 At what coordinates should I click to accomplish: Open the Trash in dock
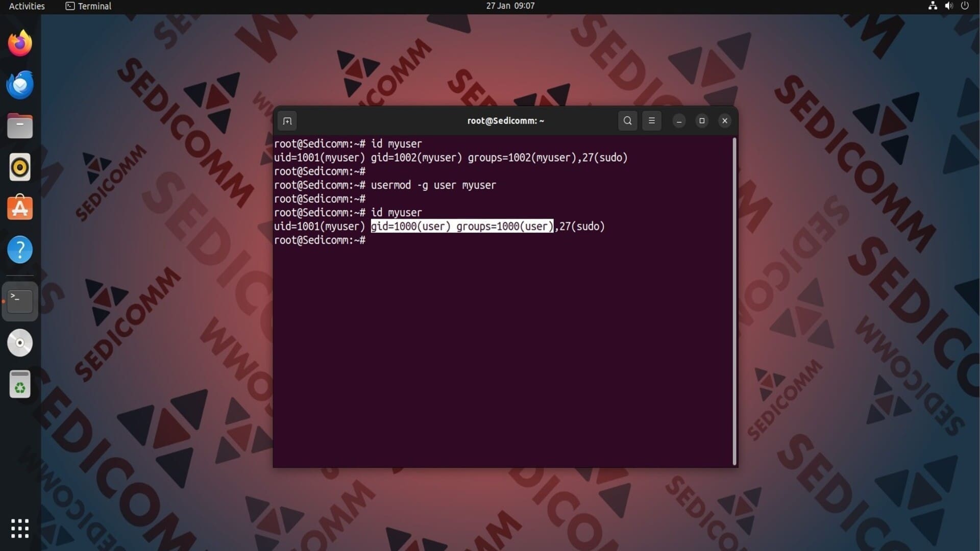20,384
